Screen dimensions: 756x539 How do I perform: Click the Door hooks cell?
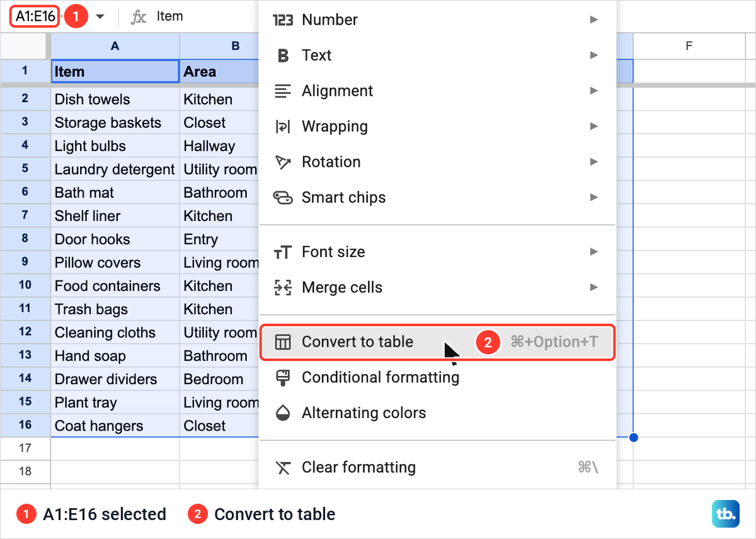(x=115, y=239)
